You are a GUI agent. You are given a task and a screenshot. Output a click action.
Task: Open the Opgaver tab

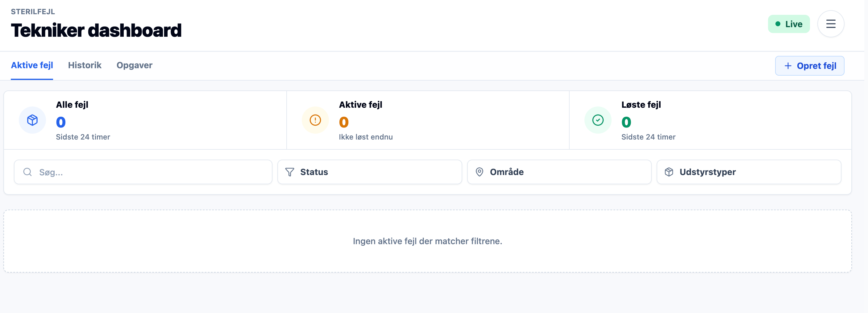pyautogui.click(x=134, y=65)
